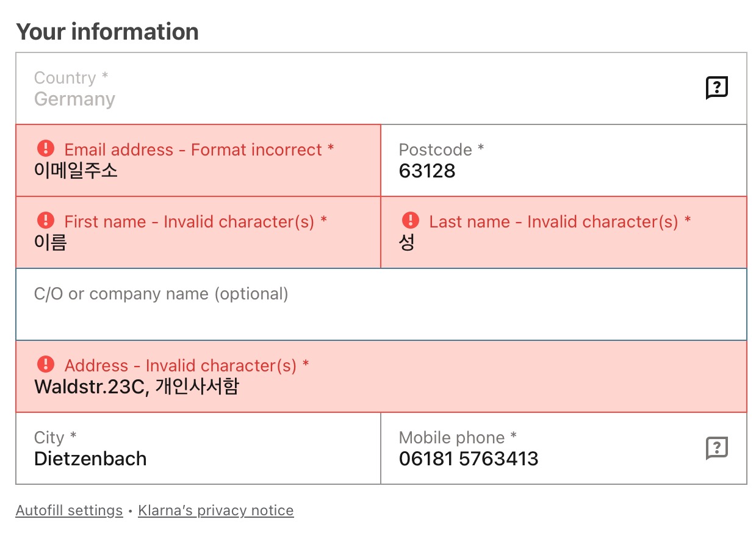The height and width of the screenshot is (533, 756).
Task: Open Klarna's privacy notice link
Action: pyautogui.click(x=216, y=510)
